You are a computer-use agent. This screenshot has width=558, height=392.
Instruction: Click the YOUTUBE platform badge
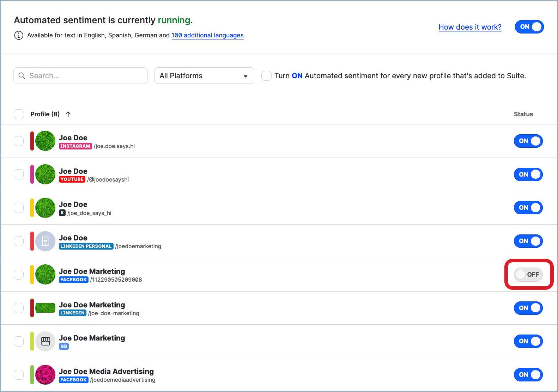72,179
